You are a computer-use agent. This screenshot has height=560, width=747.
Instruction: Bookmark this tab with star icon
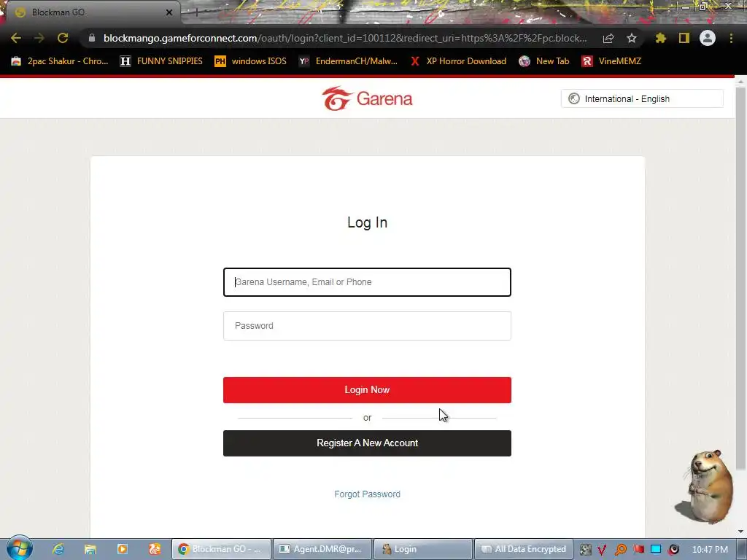click(632, 38)
